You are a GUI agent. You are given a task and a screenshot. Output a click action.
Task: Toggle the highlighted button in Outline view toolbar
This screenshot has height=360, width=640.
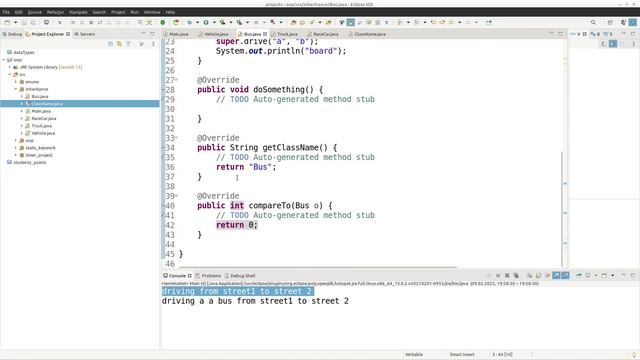613,43
